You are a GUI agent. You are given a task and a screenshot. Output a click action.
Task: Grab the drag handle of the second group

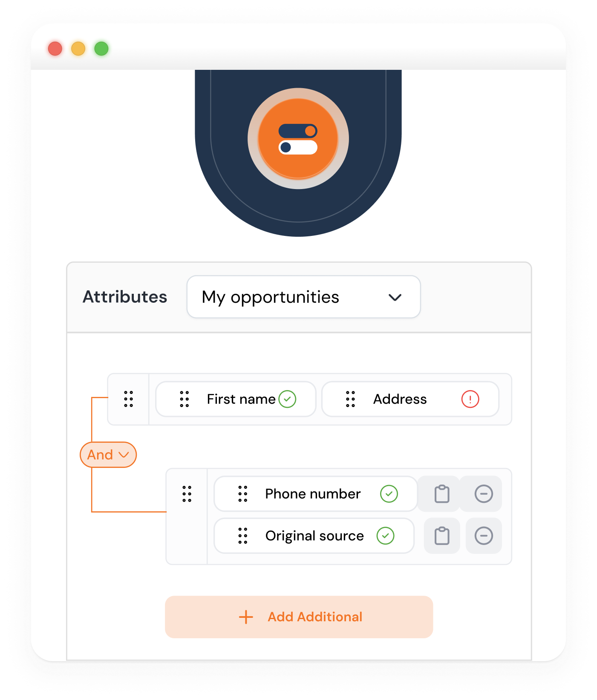187,494
